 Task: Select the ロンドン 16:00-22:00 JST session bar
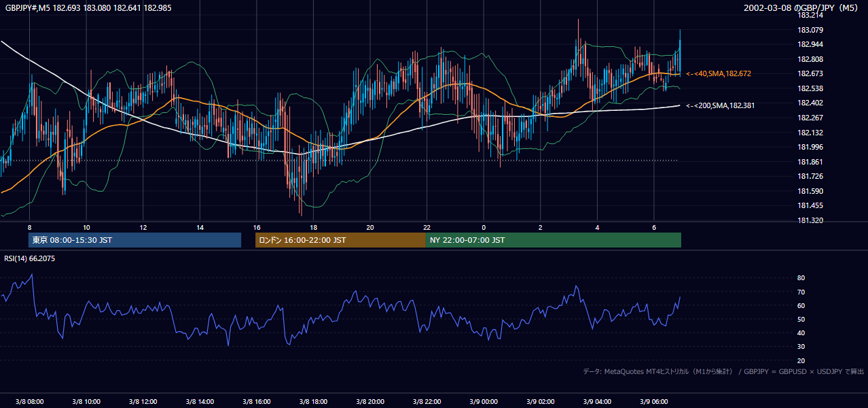click(340, 240)
